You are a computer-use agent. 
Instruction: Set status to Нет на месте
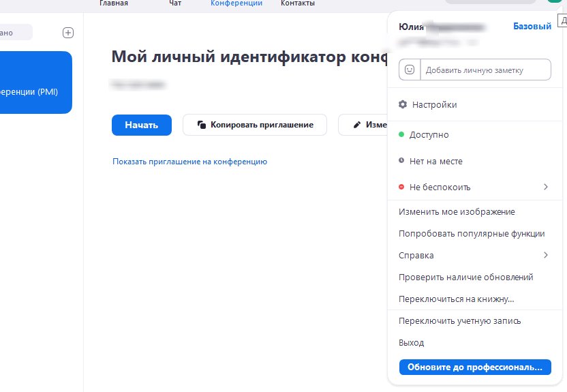(435, 161)
